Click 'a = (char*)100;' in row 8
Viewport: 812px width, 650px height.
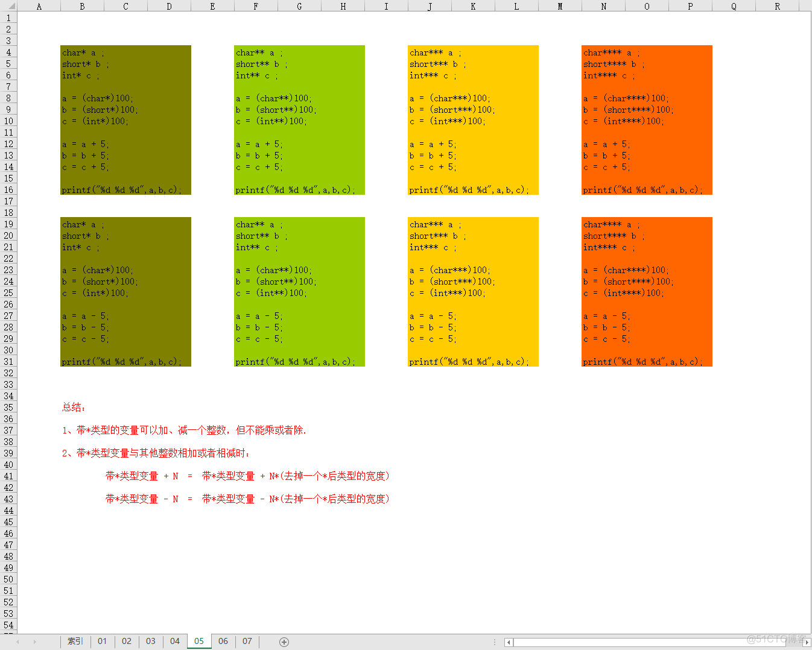click(x=97, y=98)
